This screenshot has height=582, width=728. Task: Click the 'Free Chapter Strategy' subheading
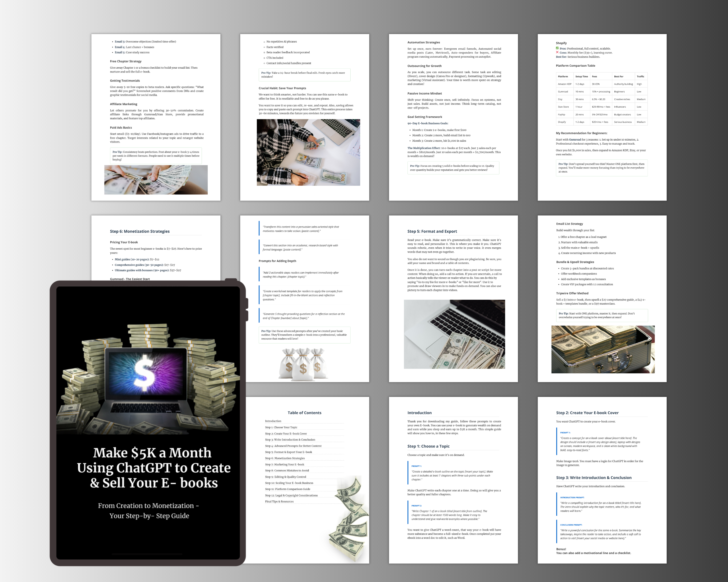pyautogui.click(x=126, y=61)
